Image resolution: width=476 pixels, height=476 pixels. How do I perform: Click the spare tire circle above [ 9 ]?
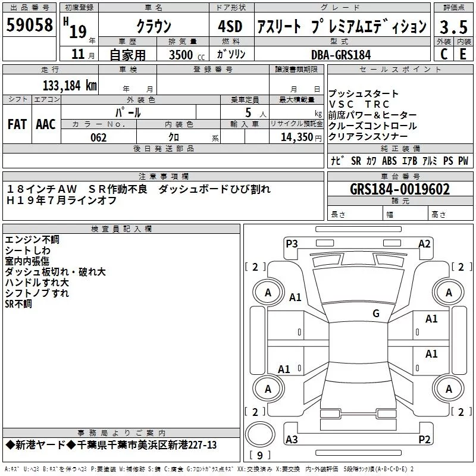tap(260, 434)
